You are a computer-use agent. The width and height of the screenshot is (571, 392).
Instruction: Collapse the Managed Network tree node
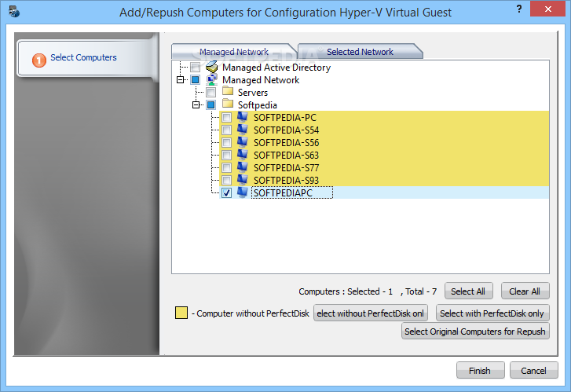pyautogui.click(x=180, y=80)
